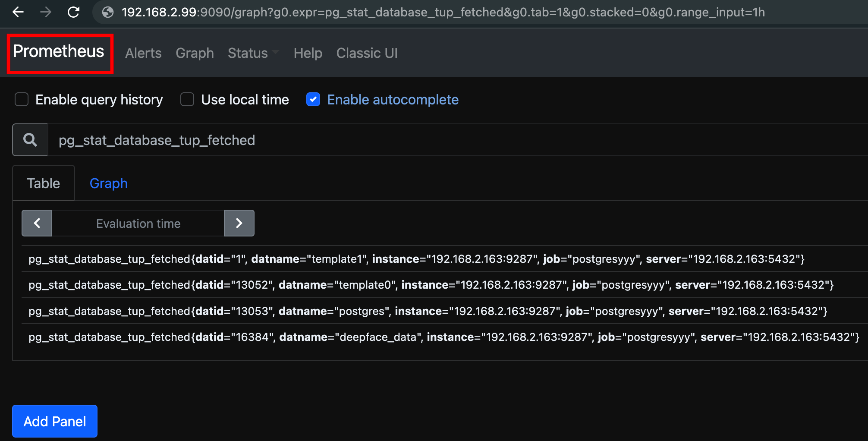Open the Classic UI link
This screenshot has width=868, height=441.
(x=367, y=53)
